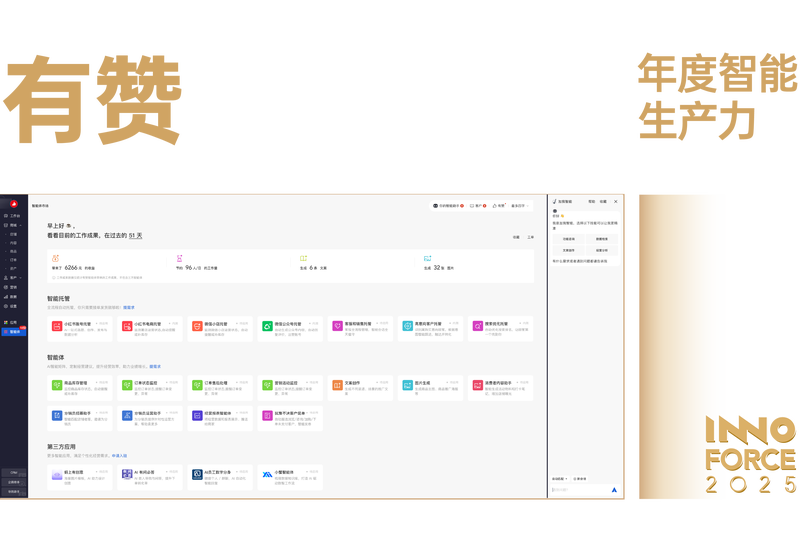This screenshot has width=800, height=552.
Task: Open the first purple third-party app icon
Action: point(57,474)
